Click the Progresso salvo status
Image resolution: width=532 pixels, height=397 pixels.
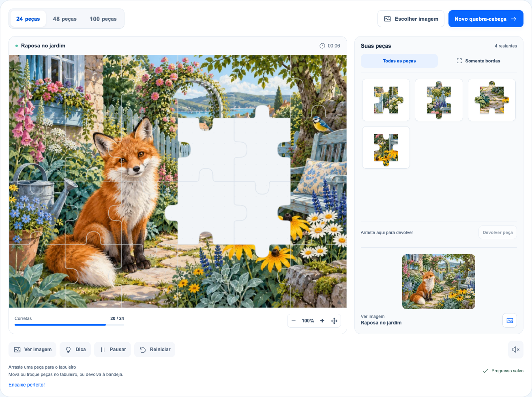(503, 371)
